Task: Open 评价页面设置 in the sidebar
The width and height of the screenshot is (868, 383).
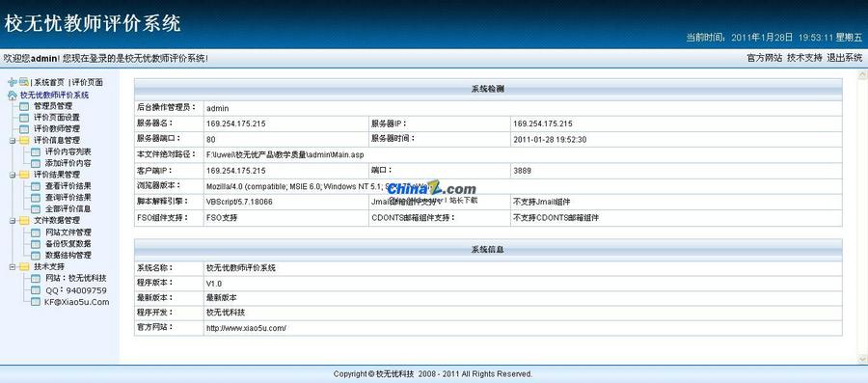Action: [x=57, y=118]
